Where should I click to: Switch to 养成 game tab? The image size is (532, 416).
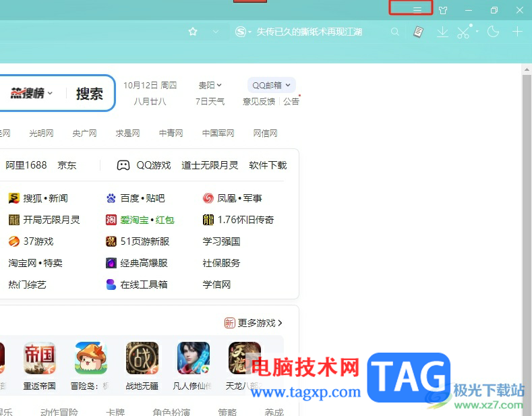(x=274, y=412)
